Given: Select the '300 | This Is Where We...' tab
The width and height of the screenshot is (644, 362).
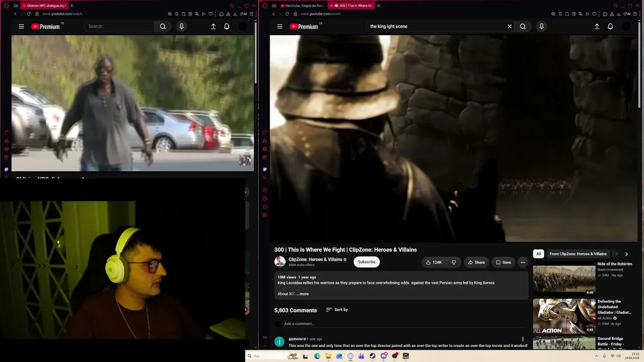Looking at the screenshot, I should tap(352, 6).
